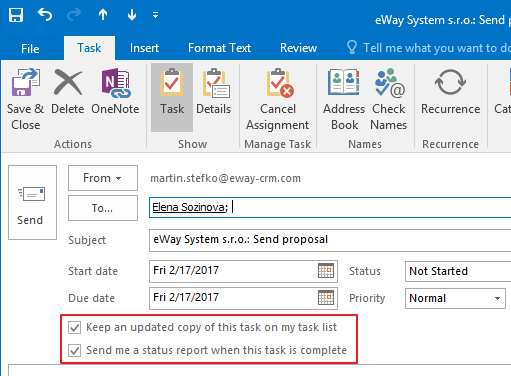Open the Status dropdown showing Not Started
This screenshot has height=376, width=511.
[458, 271]
